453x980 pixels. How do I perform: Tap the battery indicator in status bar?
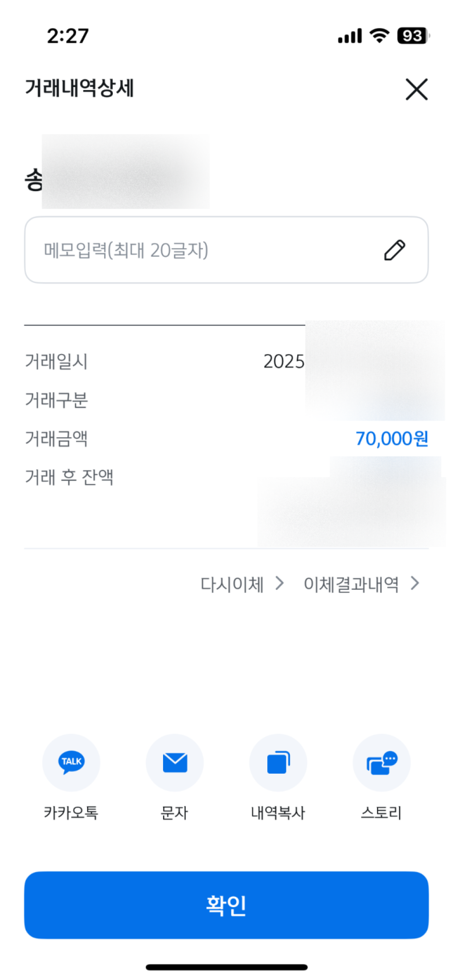pyautogui.click(x=413, y=36)
